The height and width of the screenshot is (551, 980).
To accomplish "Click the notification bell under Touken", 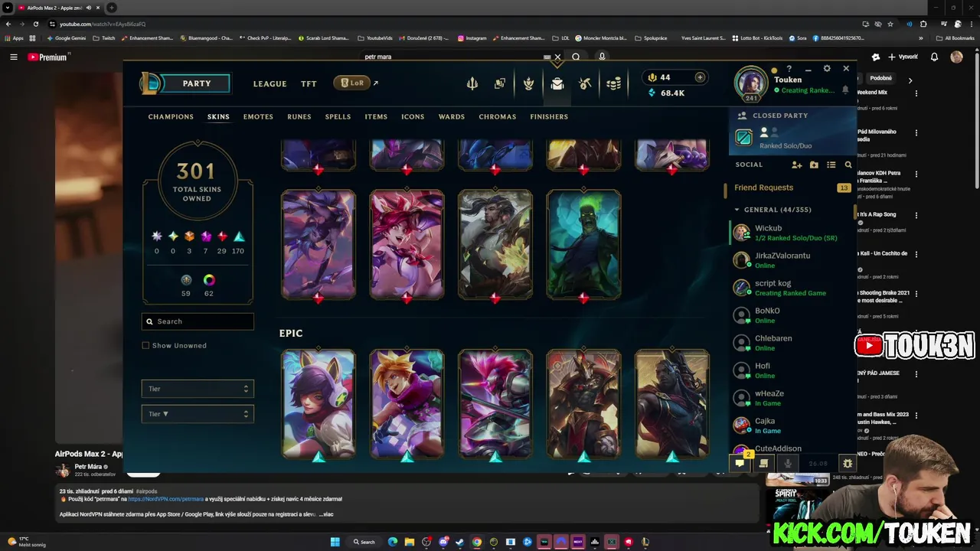I will point(845,90).
